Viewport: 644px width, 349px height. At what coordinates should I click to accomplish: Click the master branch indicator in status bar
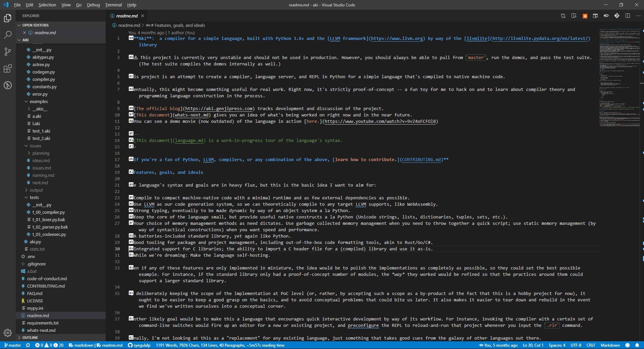click(13, 345)
